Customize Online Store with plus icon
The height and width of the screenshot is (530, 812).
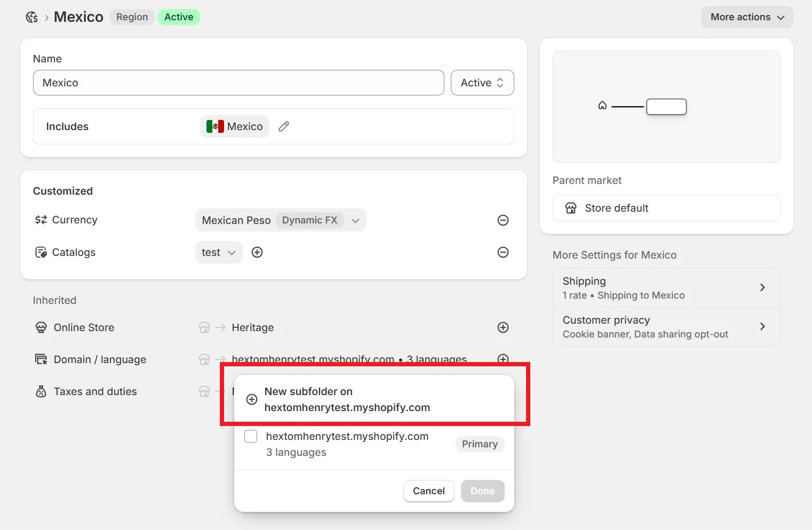(503, 327)
